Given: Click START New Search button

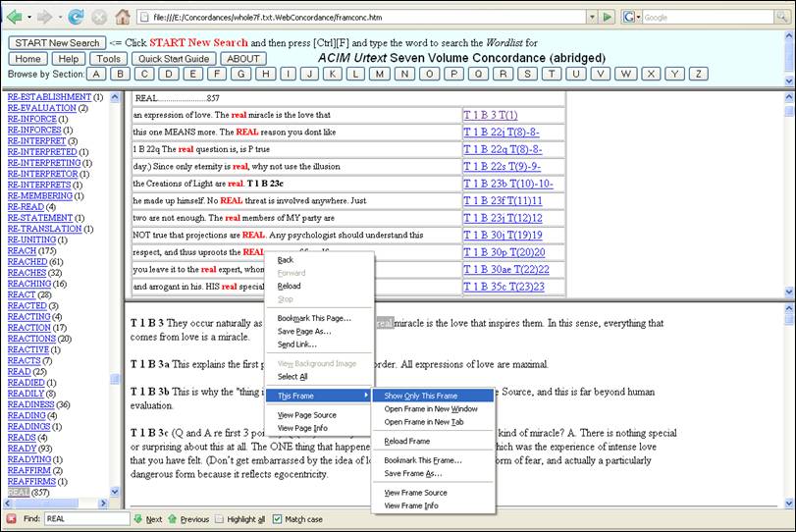Looking at the screenshot, I should click(x=57, y=42).
